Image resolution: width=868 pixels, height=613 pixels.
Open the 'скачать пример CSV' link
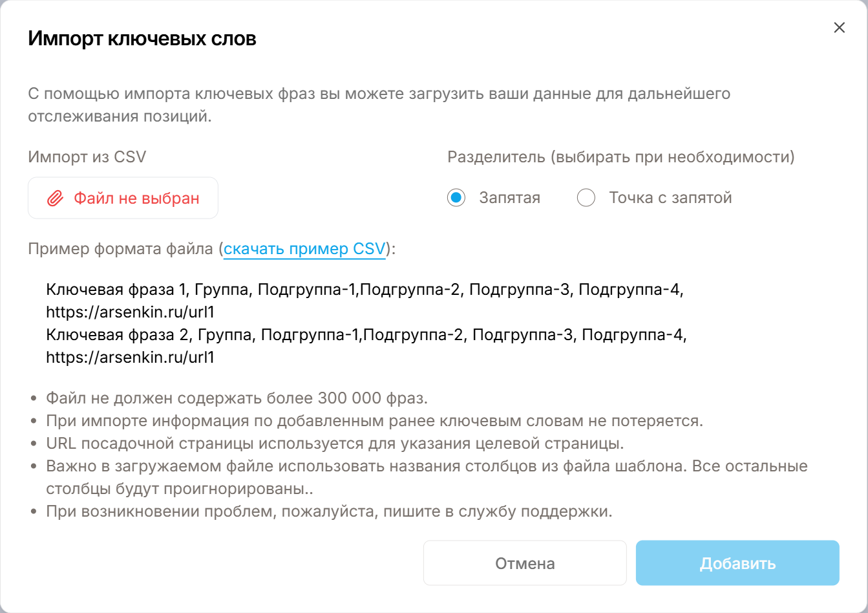pos(304,249)
